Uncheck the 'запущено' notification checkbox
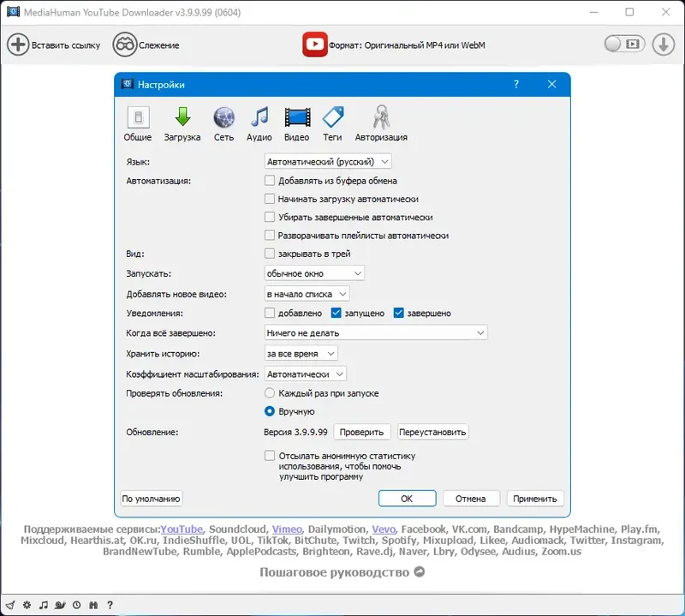This screenshot has height=616, width=685. (x=336, y=313)
